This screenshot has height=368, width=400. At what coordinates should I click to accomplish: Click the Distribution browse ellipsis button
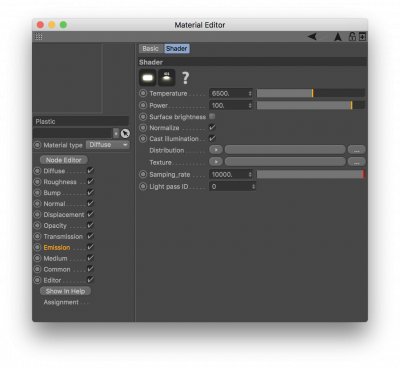[357, 150]
